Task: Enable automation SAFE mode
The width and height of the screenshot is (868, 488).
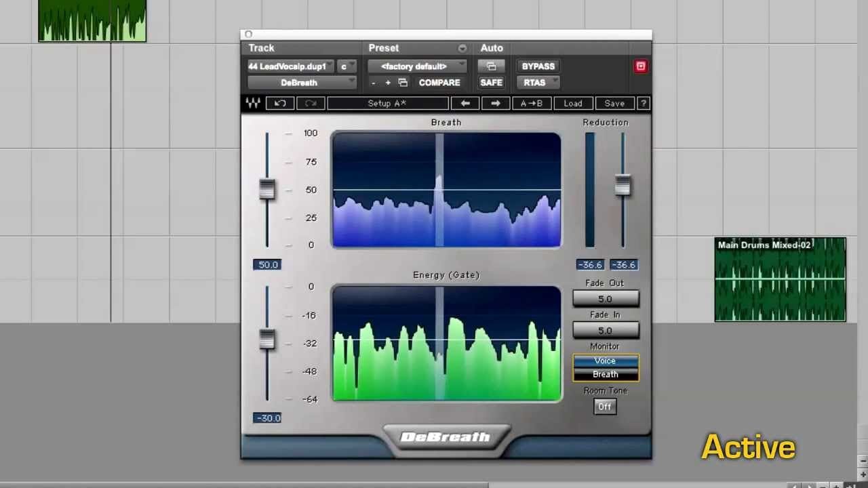Action: pyautogui.click(x=491, y=83)
